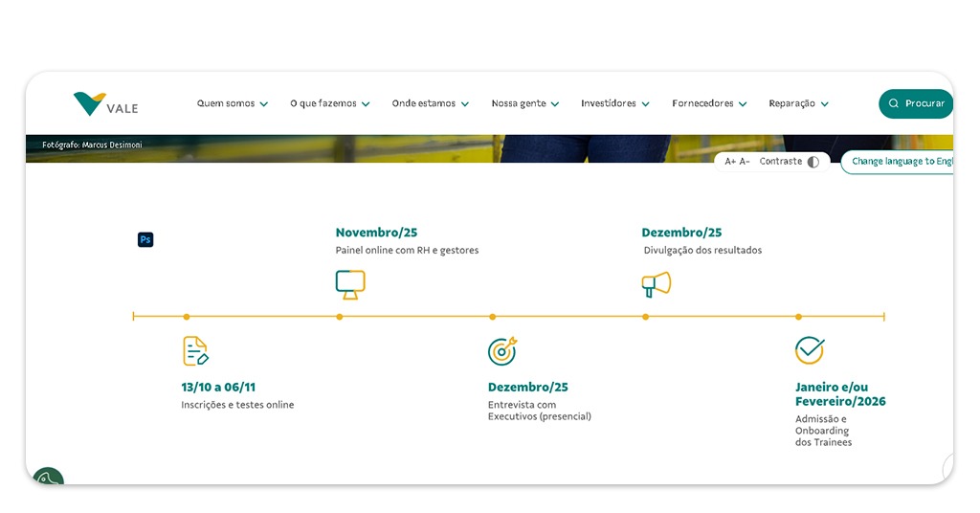The height and width of the screenshot is (513, 980).
Task: Expand the O que fazemos menu
Action: pyautogui.click(x=329, y=103)
